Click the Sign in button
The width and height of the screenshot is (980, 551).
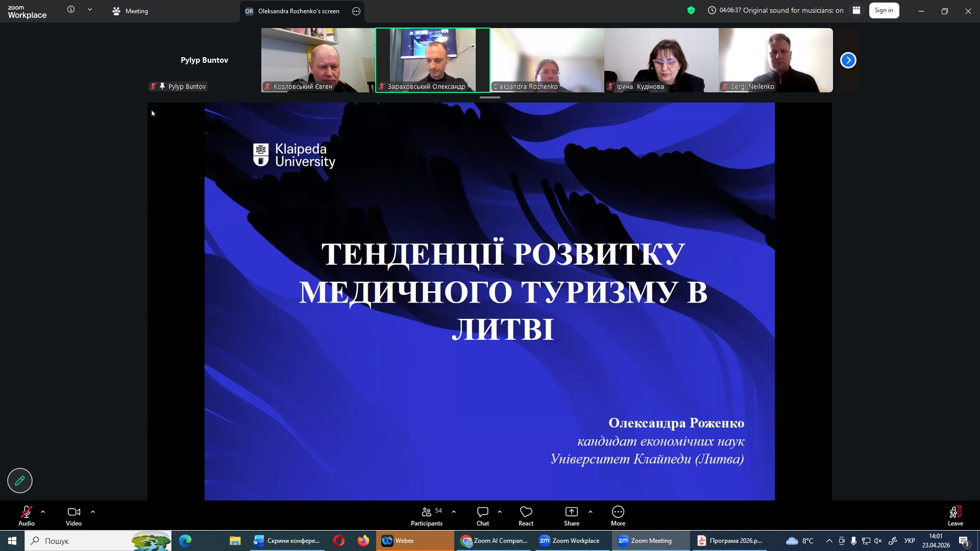click(884, 10)
